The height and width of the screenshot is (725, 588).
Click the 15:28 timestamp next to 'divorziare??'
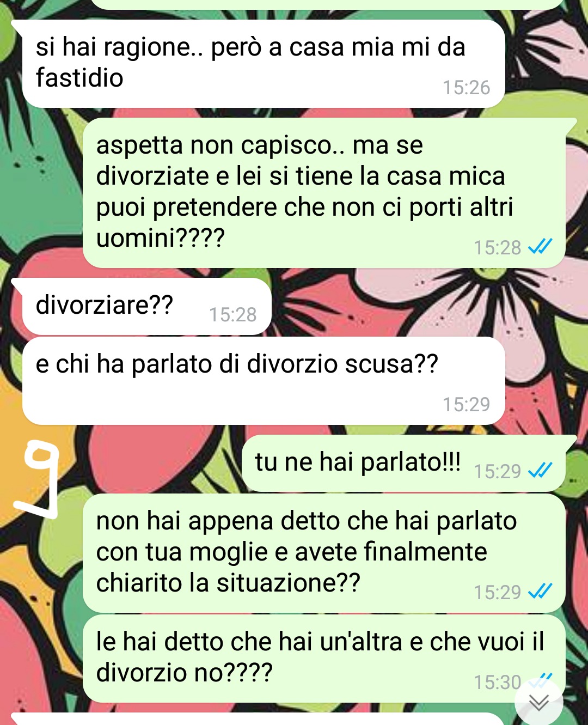click(x=232, y=314)
